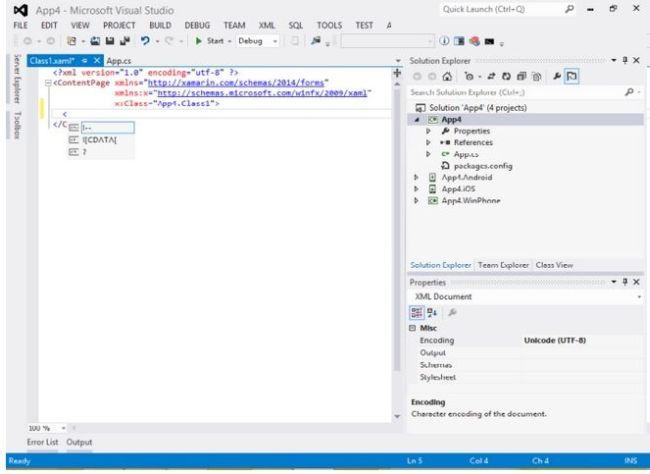Open the TOOLS menu
Screen dimensions: 650x474
(329, 25)
